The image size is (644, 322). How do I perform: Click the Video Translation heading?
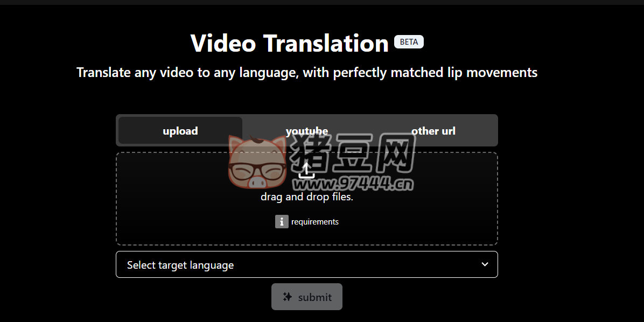(x=290, y=43)
